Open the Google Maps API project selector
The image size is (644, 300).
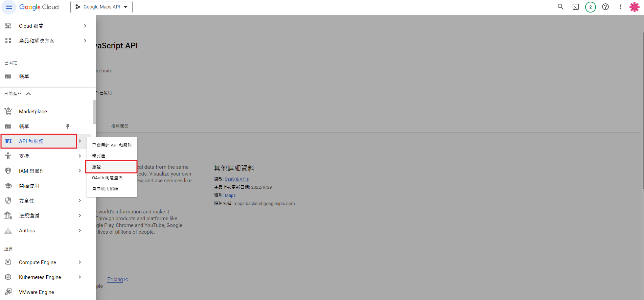coord(101,7)
